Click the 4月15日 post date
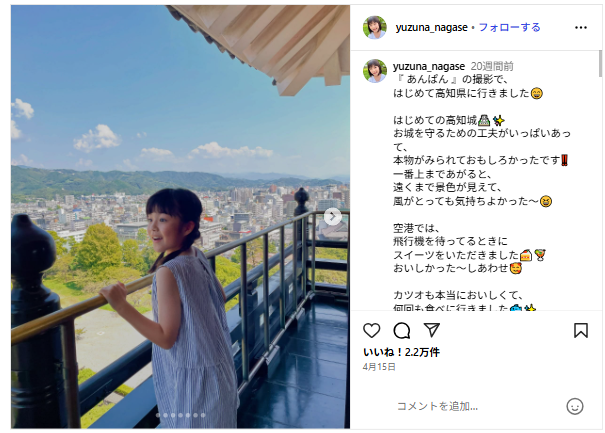The image size is (605, 433). click(x=379, y=367)
